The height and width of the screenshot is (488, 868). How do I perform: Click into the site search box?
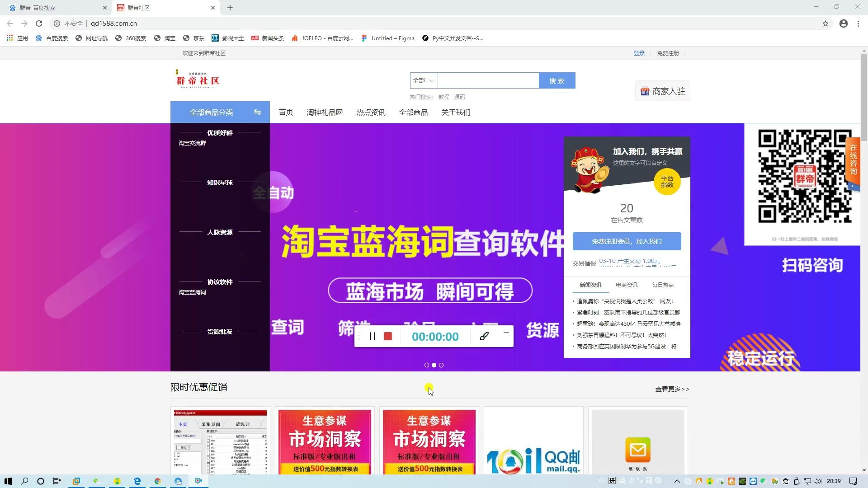[x=488, y=80]
